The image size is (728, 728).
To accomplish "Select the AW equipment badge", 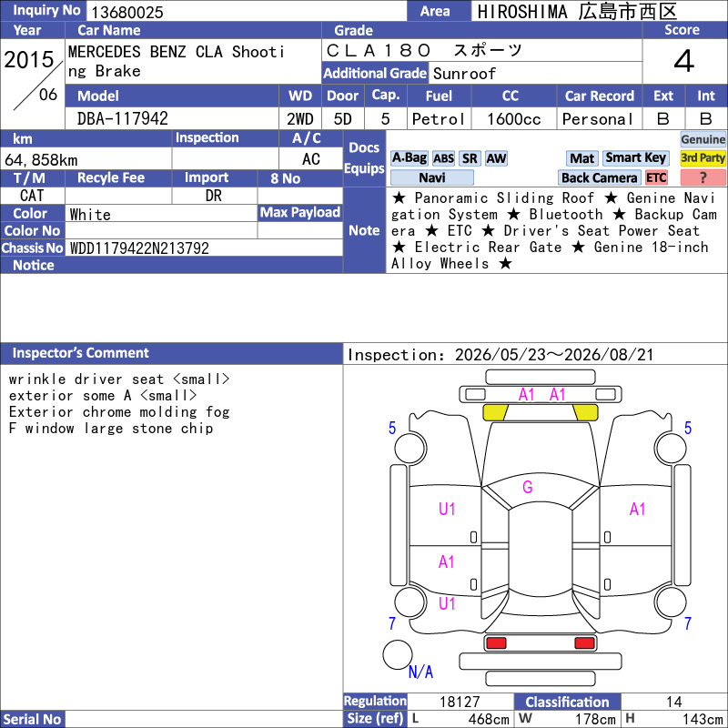I will coord(496,158).
